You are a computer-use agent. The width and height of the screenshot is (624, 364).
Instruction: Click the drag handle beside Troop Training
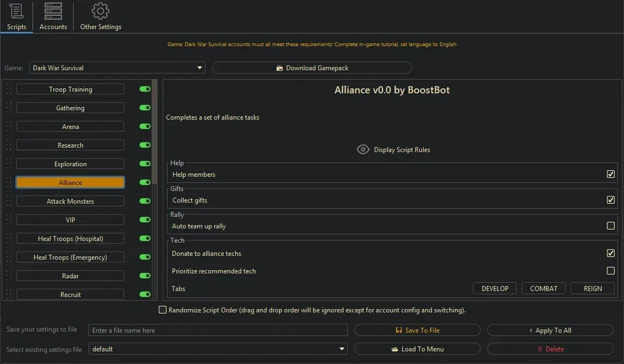(x=9, y=89)
